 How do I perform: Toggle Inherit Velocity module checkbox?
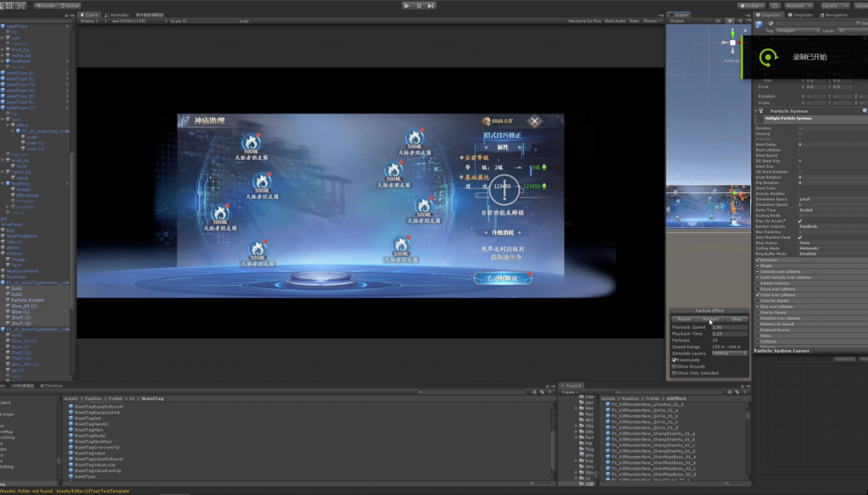point(758,283)
